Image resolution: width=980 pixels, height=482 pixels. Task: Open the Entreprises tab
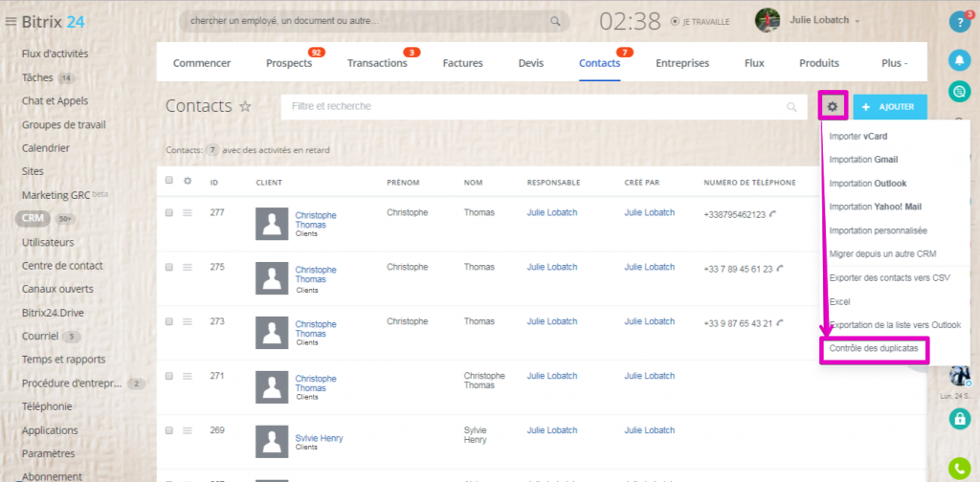[682, 63]
